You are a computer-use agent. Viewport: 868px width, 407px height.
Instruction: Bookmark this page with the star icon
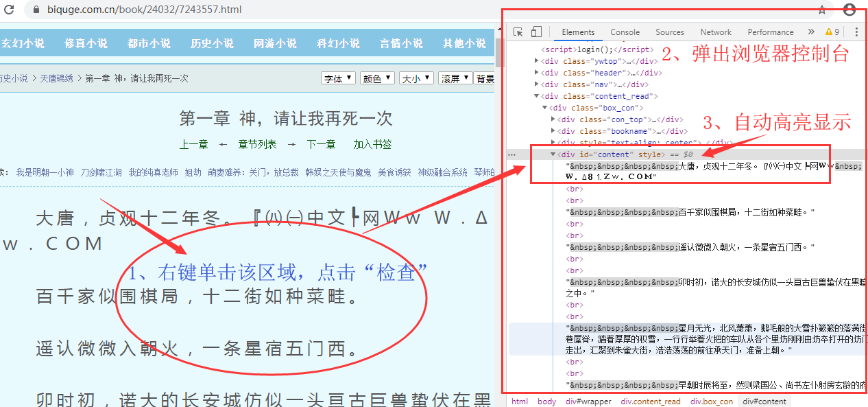821,10
